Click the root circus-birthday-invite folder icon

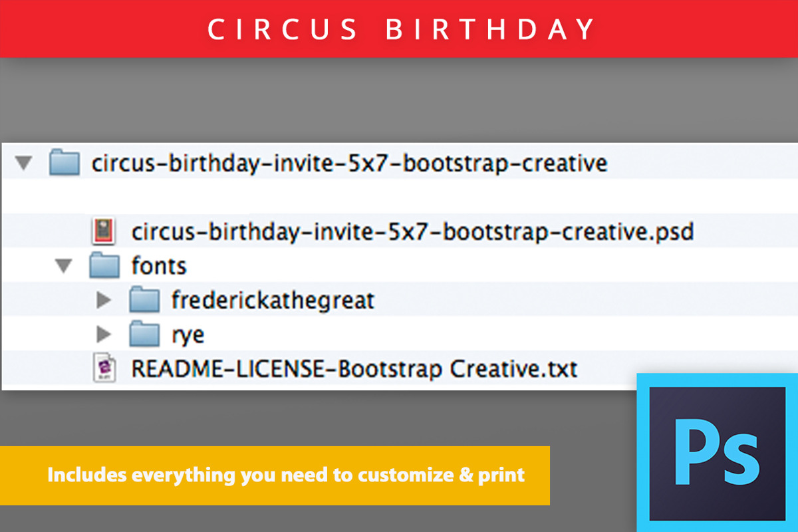[x=65, y=162]
